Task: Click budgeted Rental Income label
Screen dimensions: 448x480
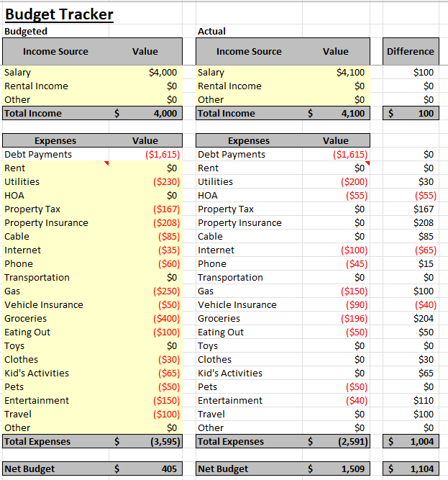Action: coord(36,86)
